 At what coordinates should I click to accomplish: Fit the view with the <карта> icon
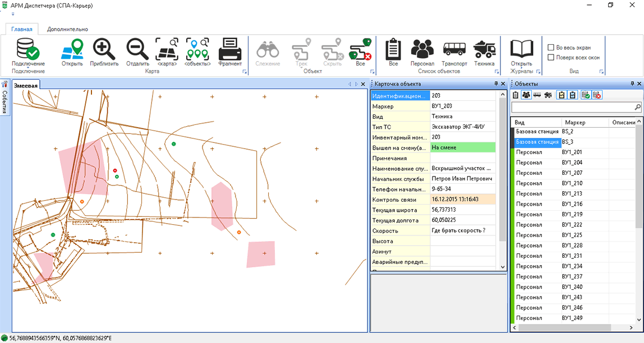coord(167,49)
